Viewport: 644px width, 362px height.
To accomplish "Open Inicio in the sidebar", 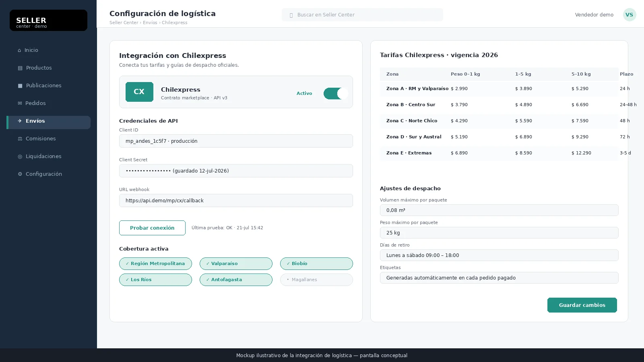I will coord(48,50).
